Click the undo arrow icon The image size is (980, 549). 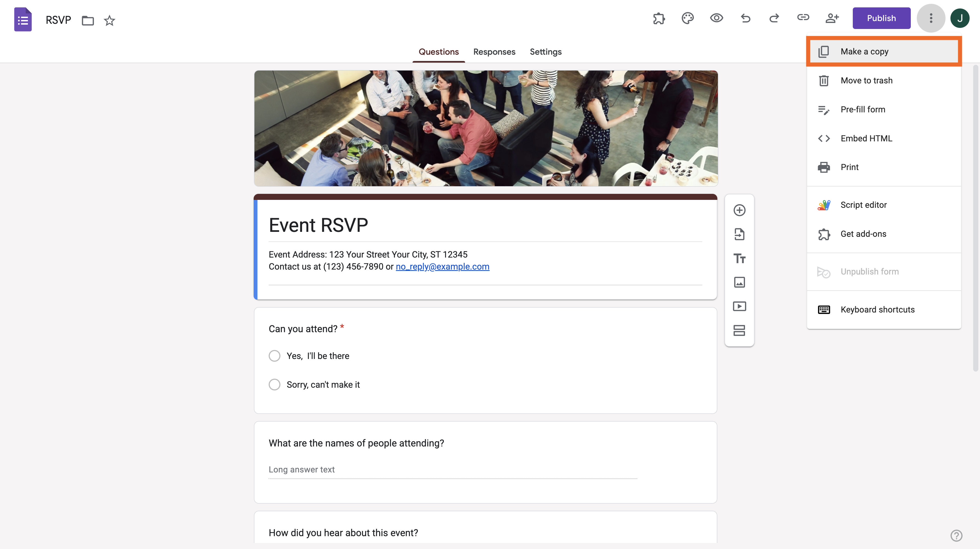pyautogui.click(x=745, y=18)
